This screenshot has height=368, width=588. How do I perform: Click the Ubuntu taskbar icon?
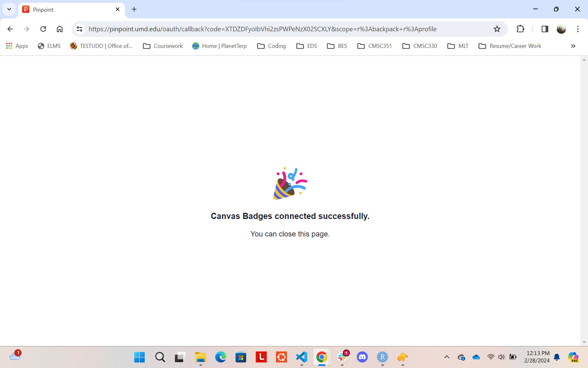tap(281, 357)
